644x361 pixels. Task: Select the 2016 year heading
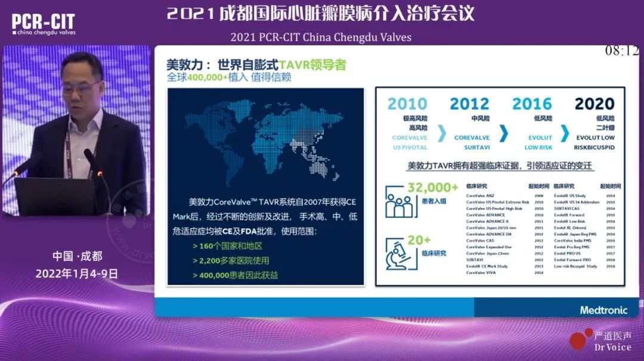click(x=532, y=103)
